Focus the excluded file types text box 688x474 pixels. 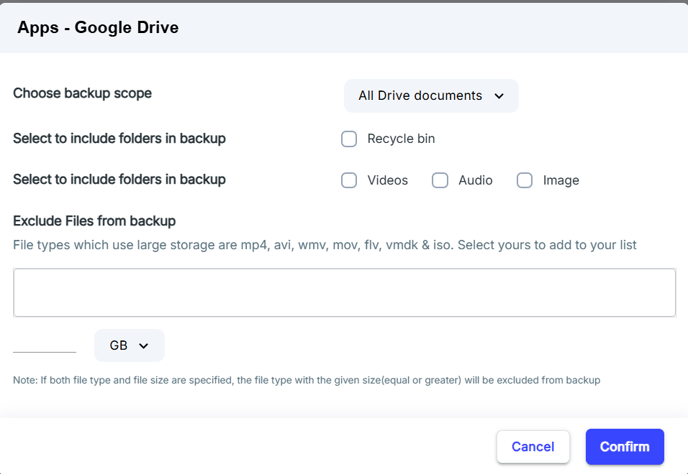click(344, 292)
